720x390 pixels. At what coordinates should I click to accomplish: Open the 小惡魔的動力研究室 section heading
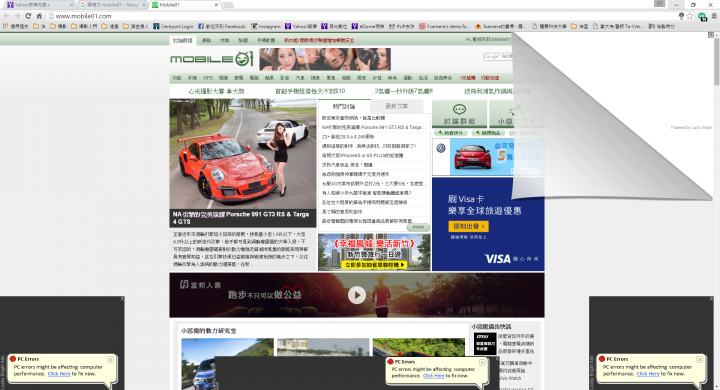208,331
